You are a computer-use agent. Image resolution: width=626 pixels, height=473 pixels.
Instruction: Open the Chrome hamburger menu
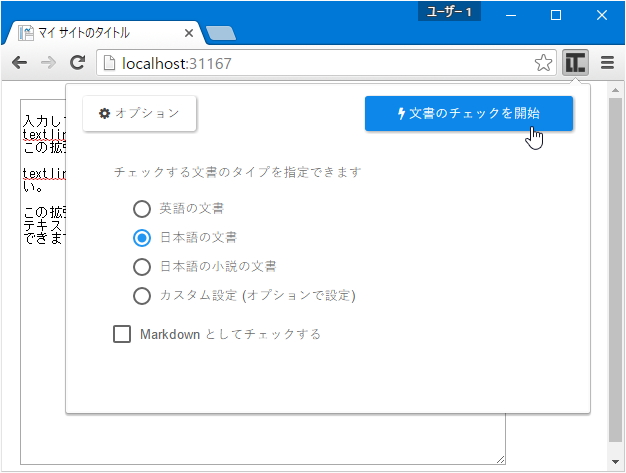click(607, 63)
